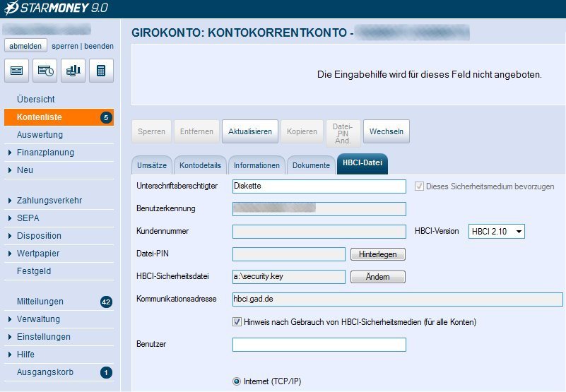Screen dimensions: 566x392
Task: Open the account statement icon in sidebar
Action: pos(16,71)
